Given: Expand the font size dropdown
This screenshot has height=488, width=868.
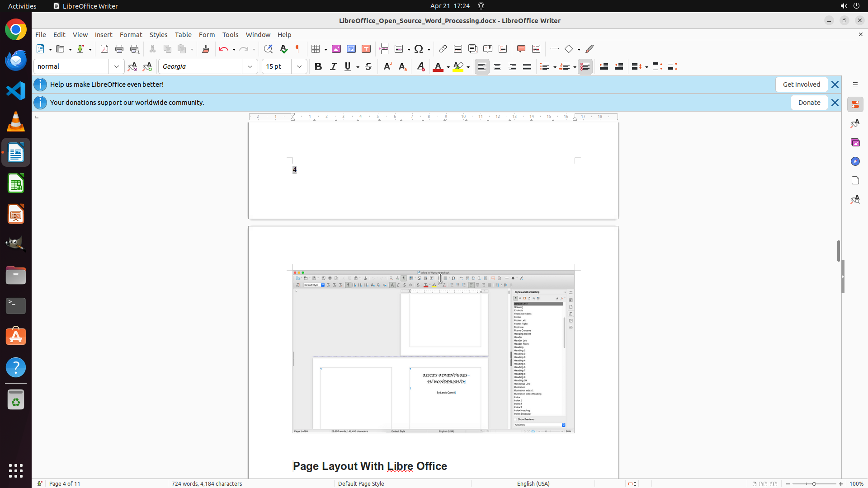Looking at the screenshot, I should [x=299, y=66].
